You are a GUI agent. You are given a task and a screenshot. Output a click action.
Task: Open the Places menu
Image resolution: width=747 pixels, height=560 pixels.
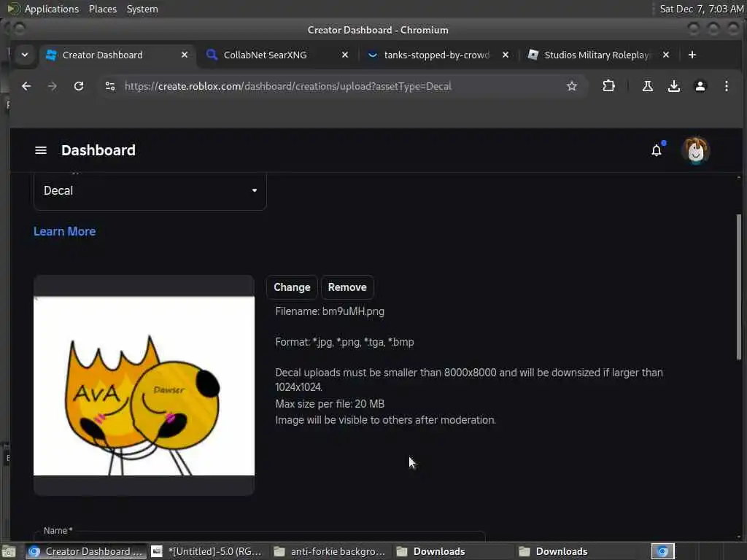(x=102, y=9)
